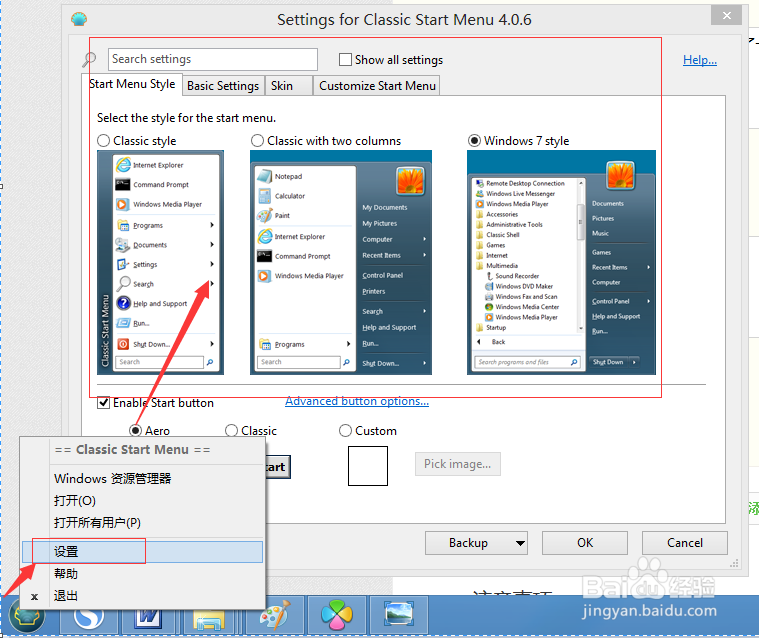
Task: Open the photo viewer taskbar icon
Action: coord(399,614)
